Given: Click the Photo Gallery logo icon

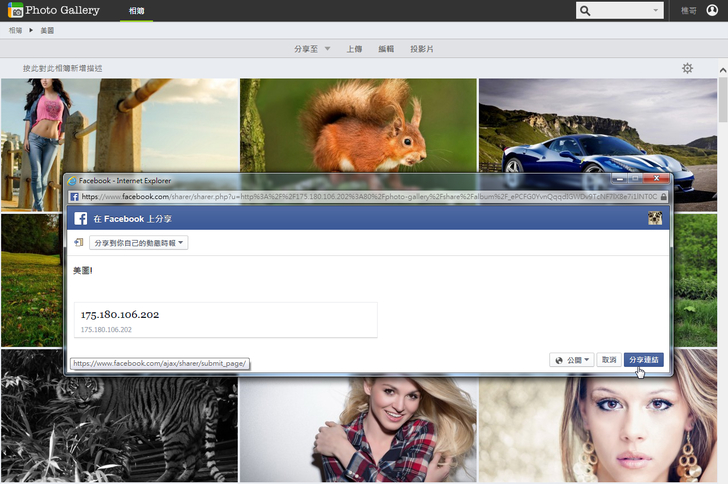Looking at the screenshot, I should (x=15, y=10).
